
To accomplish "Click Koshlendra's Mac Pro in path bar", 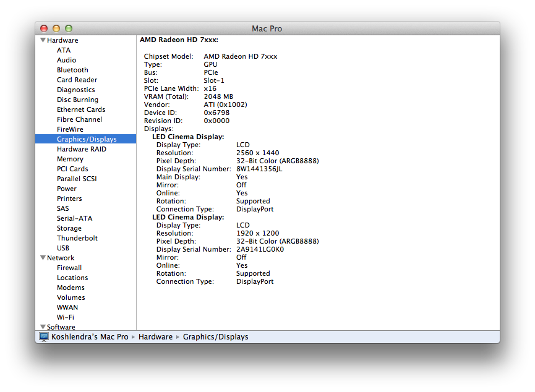I will pos(90,337).
